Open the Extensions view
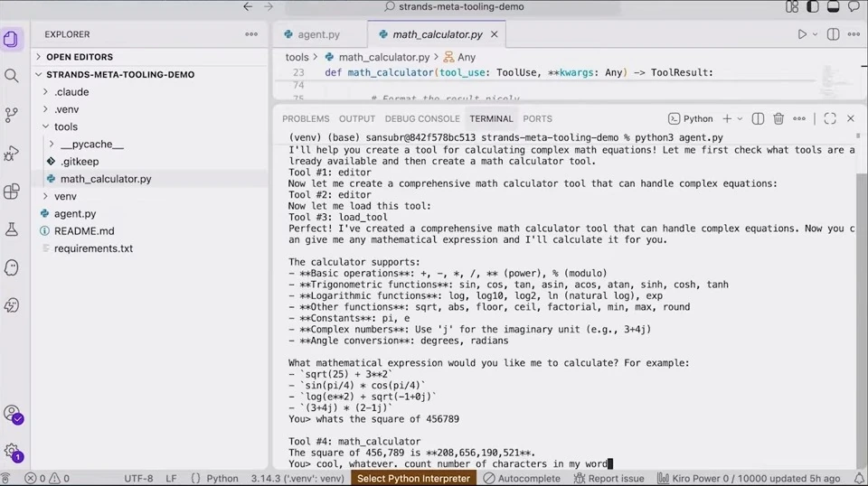The image size is (868, 486). coord(11,192)
